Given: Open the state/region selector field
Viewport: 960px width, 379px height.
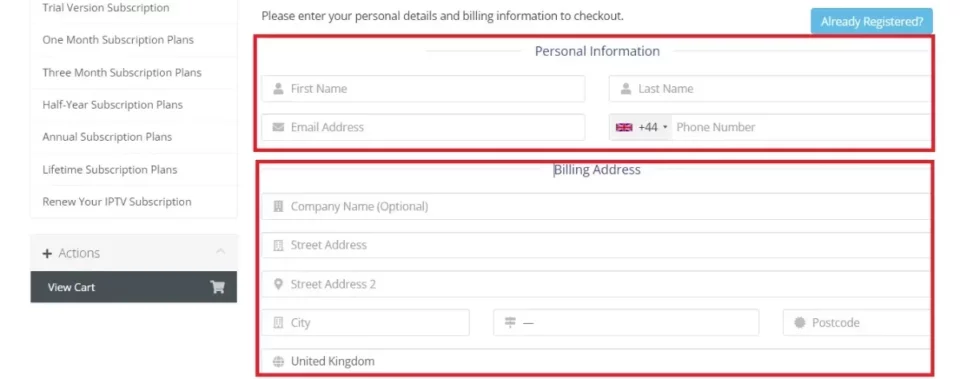Looking at the screenshot, I should (626, 323).
